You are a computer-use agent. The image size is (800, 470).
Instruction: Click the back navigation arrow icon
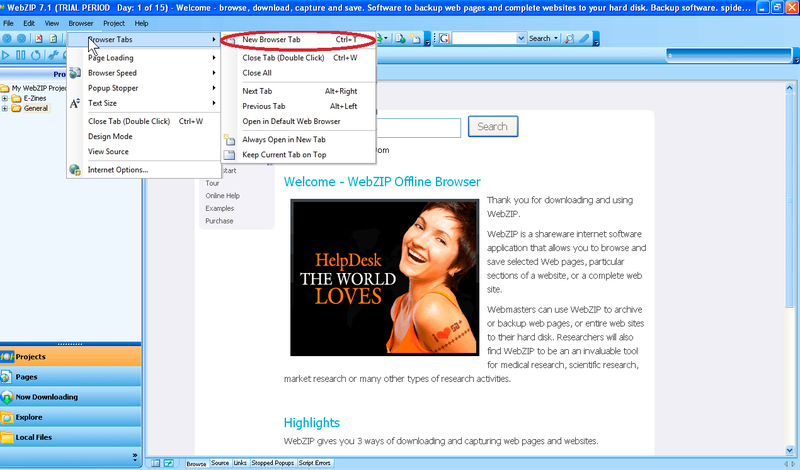click(7, 38)
